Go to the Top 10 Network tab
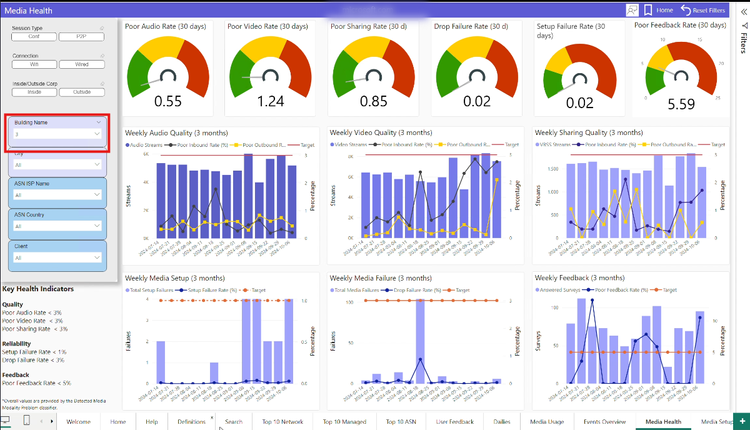 pyautogui.click(x=283, y=421)
